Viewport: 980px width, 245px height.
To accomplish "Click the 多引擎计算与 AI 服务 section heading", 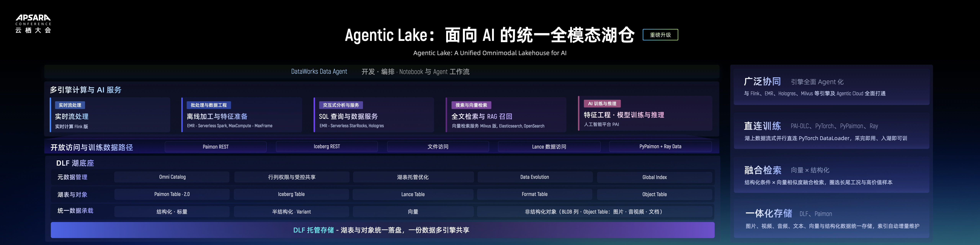I will pyautogui.click(x=86, y=90).
